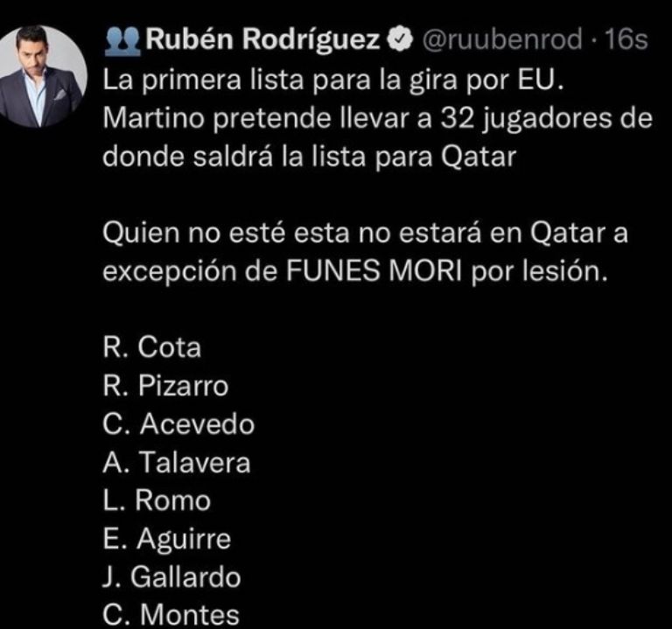Click Rubén Rodríguez's profile photo
This screenshot has height=629, width=672.
click(49, 76)
